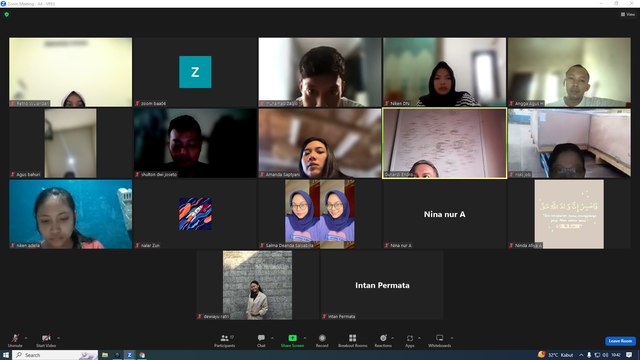Open Breakout Rooms
The width and height of the screenshot is (640, 360).
coord(353,340)
